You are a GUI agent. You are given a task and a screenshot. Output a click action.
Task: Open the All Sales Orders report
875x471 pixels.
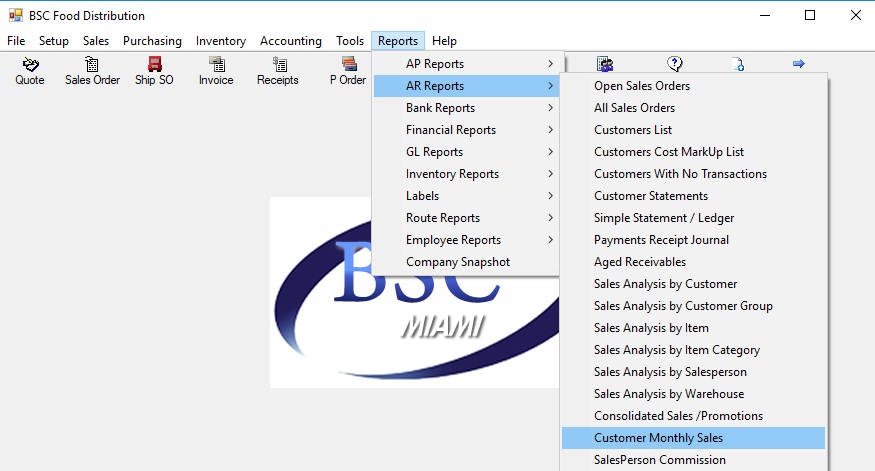(x=693, y=108)
